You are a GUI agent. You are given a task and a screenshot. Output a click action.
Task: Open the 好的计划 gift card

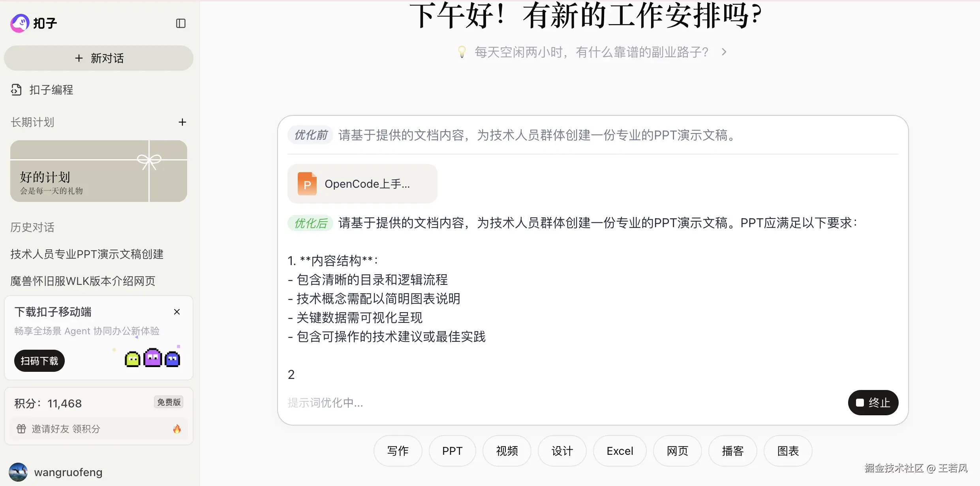tap(99, 171)
